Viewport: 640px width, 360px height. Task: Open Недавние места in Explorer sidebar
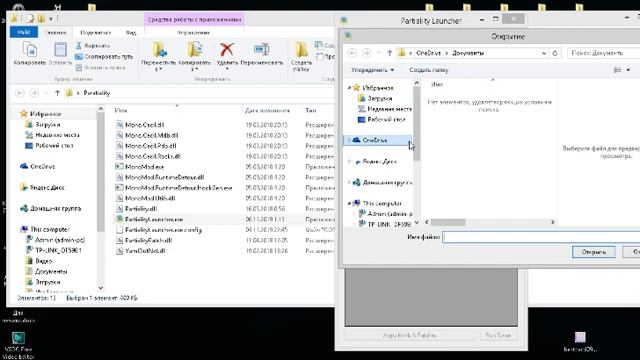52,135
